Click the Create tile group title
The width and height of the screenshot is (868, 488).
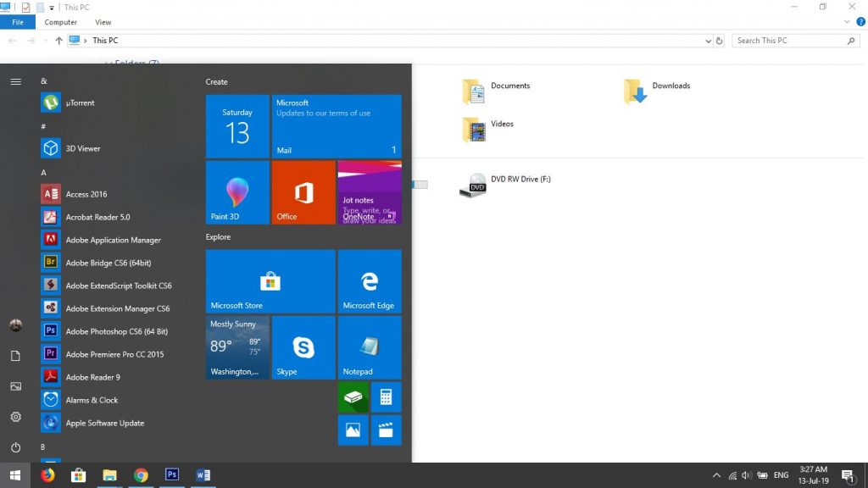tap(216, 82)
